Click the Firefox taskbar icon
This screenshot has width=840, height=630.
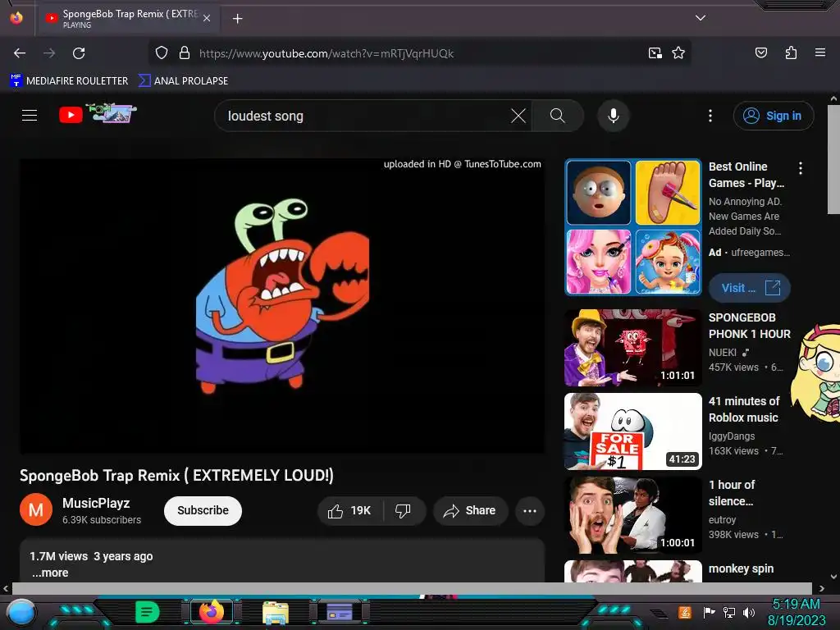(212, 612)
